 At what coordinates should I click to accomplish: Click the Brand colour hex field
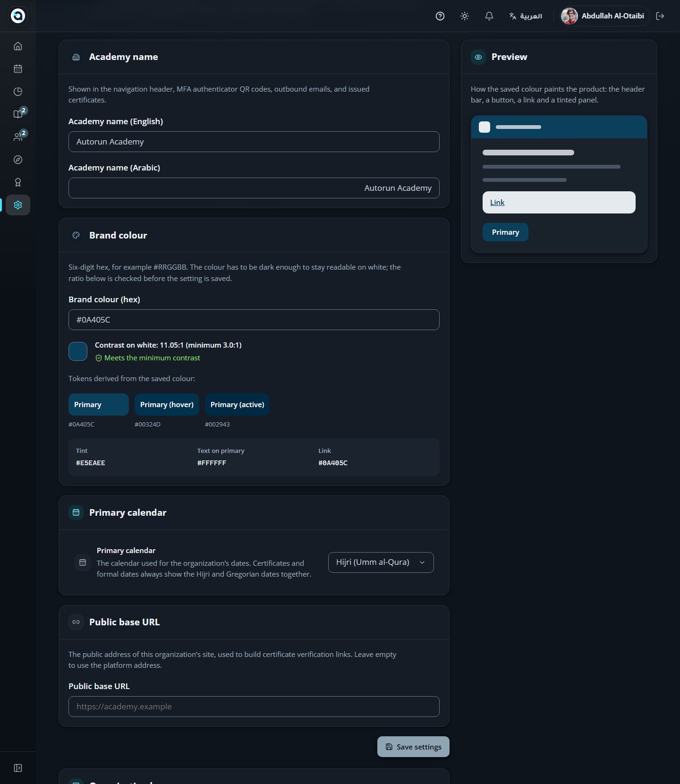click(x=254, y=320)
